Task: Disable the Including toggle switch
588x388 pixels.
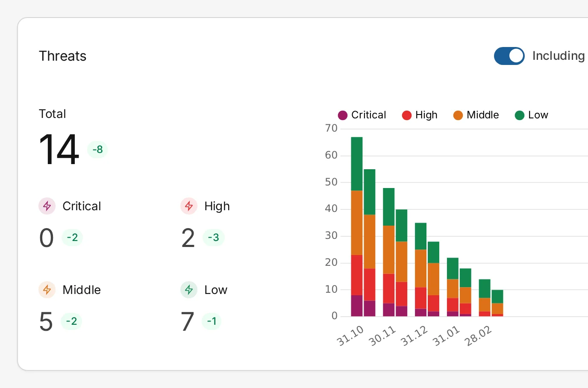Action: pyautogui.click(x=509, y=56)
